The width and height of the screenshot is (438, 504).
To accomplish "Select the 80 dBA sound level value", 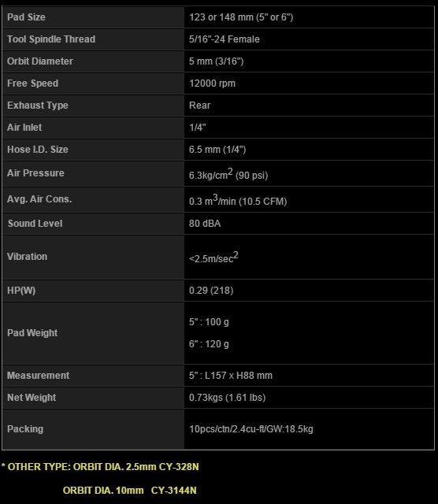I will point(205,224).
